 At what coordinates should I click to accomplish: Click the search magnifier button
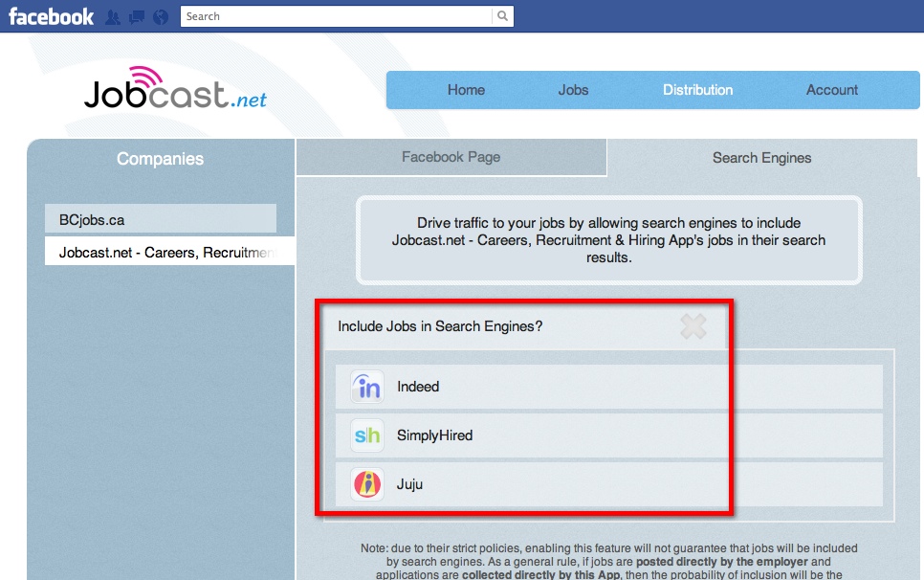click(x=503, y=16)
